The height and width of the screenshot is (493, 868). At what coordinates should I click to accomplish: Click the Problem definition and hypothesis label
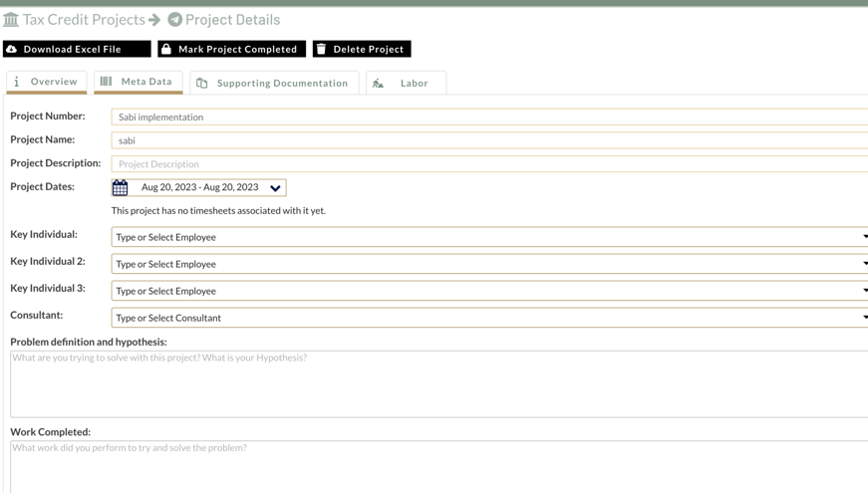(89, 342)
